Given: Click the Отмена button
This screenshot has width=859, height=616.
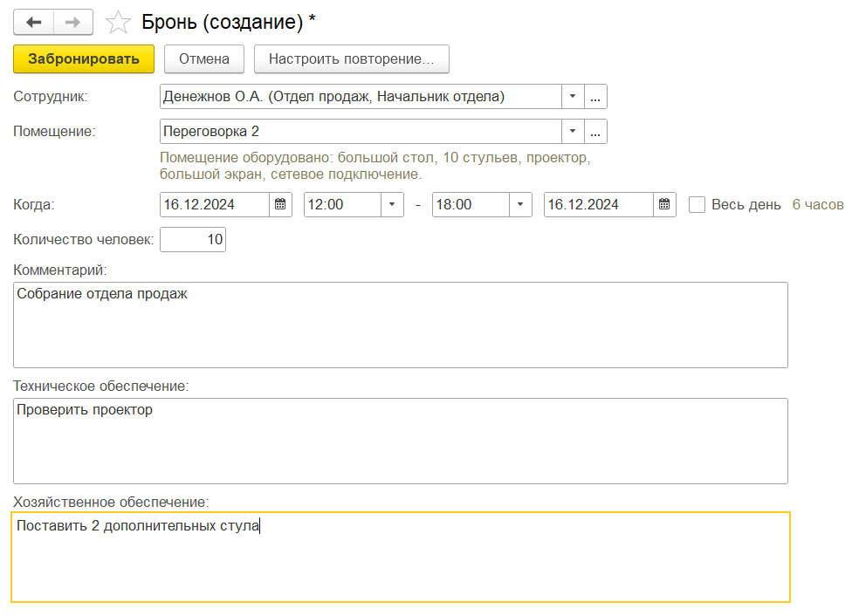Looking at the screenshot, I should 204,59.
